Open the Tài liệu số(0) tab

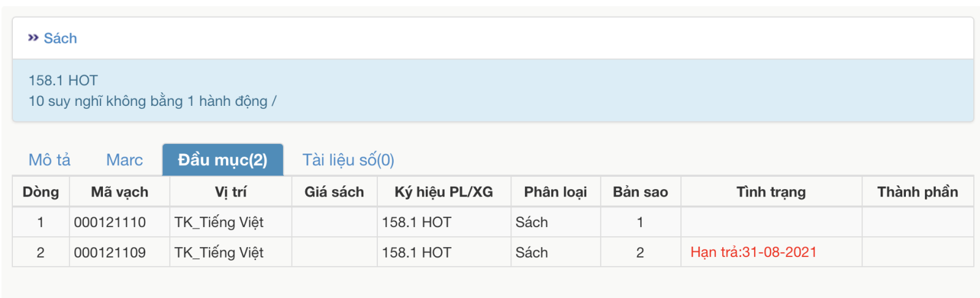coord(348,160)
